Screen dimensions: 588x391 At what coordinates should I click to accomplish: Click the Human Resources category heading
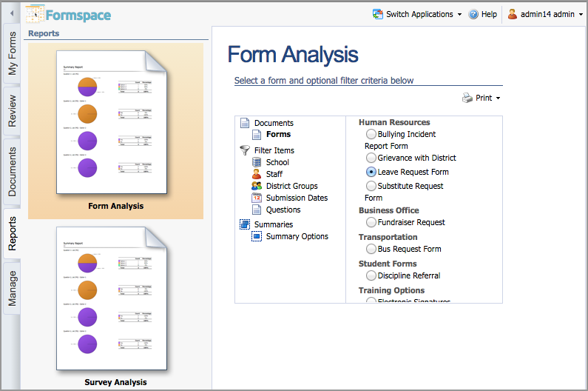coord(394,122)
